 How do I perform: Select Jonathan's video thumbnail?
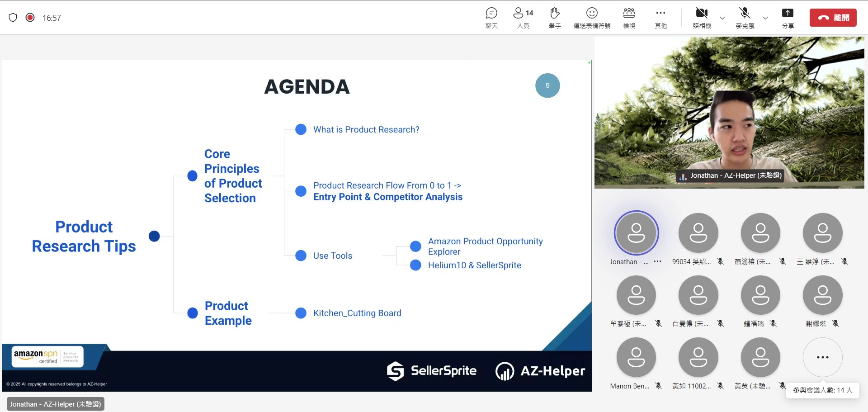(729, 112)
